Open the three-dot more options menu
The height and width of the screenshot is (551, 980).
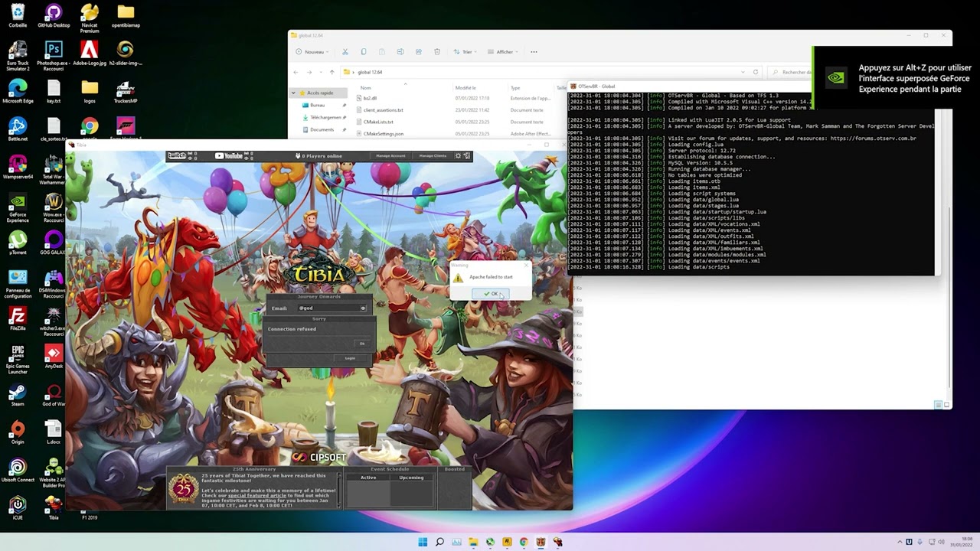(534, 52)
